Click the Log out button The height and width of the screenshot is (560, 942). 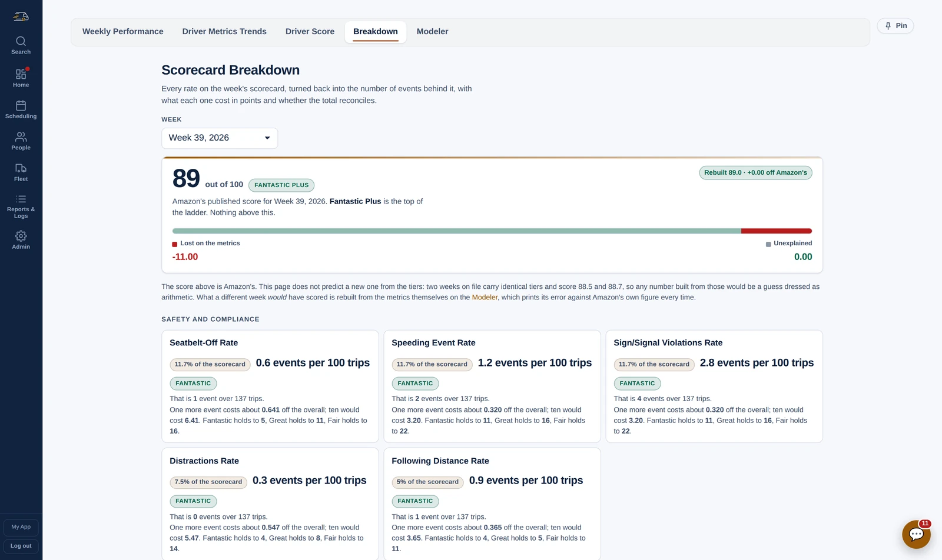point(21,546)
